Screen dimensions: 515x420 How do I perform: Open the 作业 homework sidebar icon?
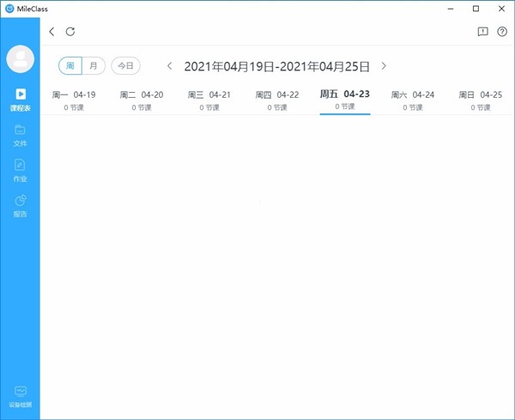coord(21,171)
